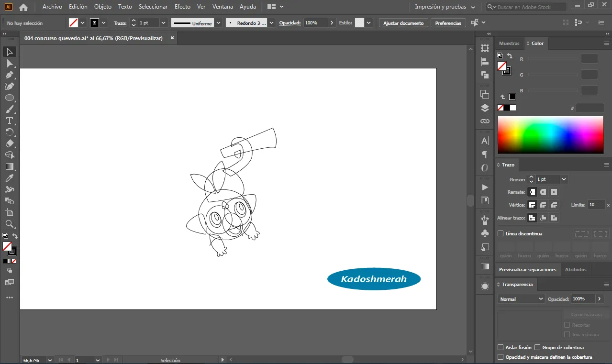Select the round join Vértice option

pos(543,205)
